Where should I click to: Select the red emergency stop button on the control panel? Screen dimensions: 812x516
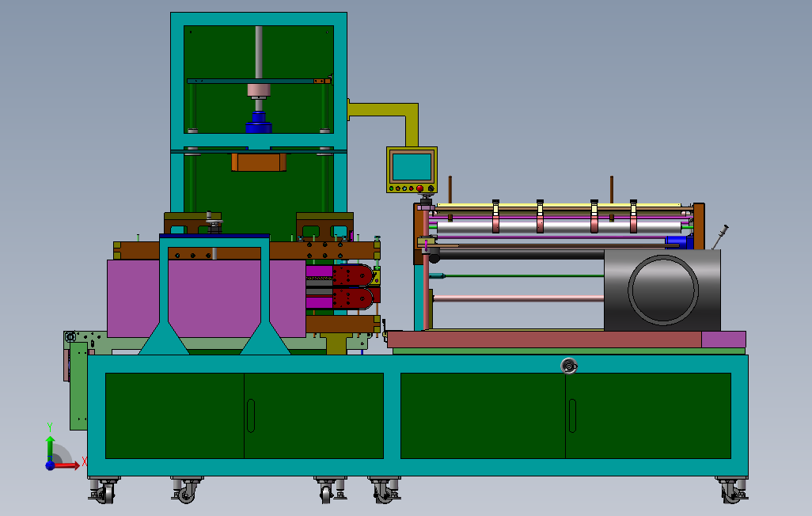coord(420,188)
